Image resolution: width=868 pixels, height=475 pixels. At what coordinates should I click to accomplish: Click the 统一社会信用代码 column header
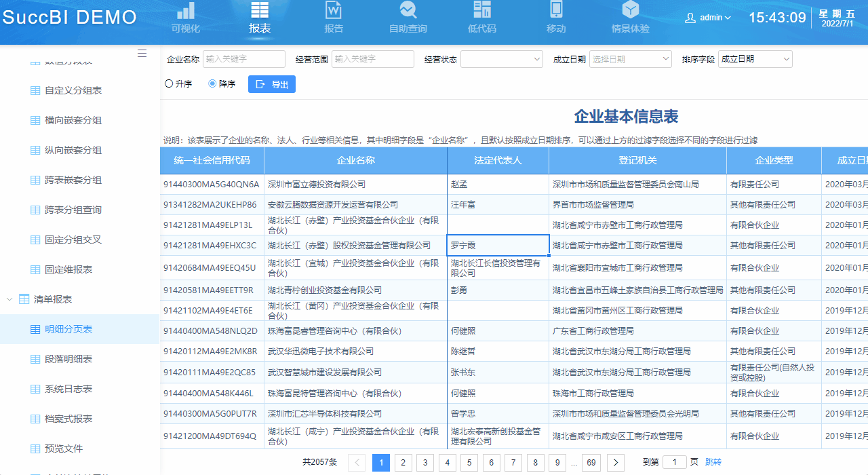[212, 161]
